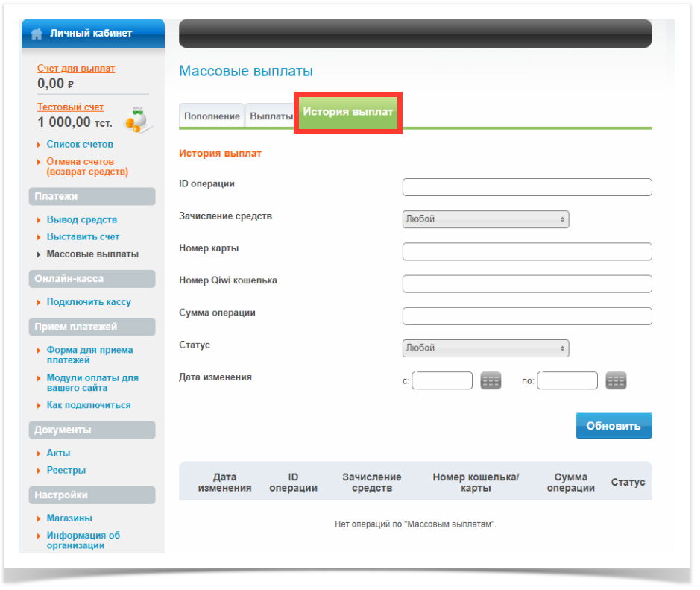Image resolution: width=700 pixels, height=590 pixels.
Task: Open Вывод средств in the sidebar
Action: point(81,220)
